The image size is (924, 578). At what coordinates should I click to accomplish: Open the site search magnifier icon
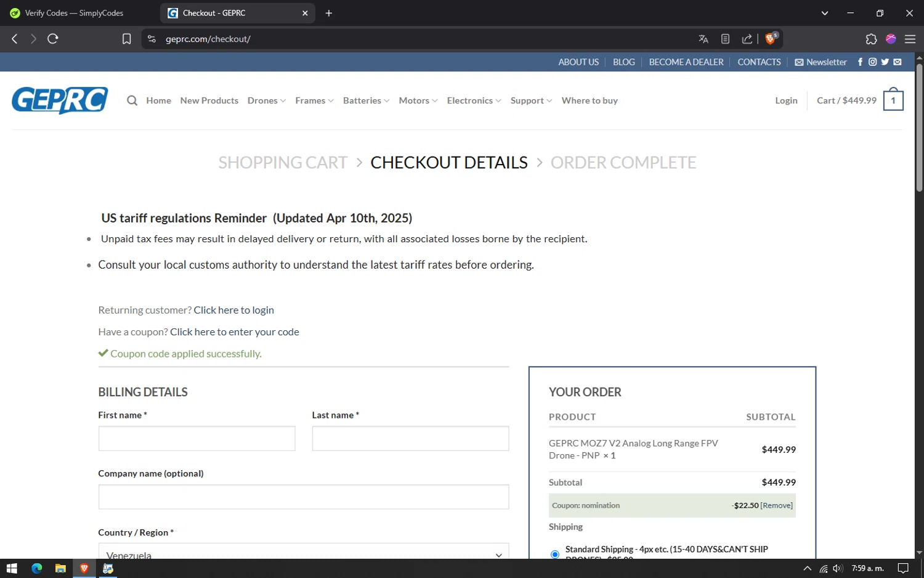[132, 100]
